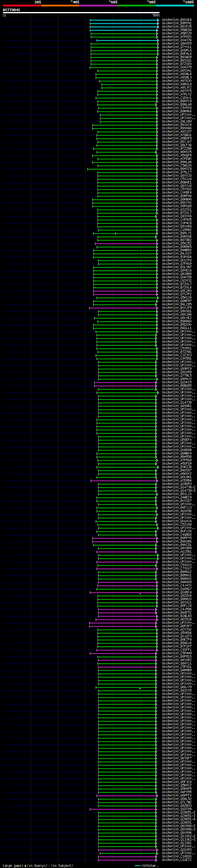
Task: Pick hit UniRef100_B9HTC8
Action: click(177, 169)
